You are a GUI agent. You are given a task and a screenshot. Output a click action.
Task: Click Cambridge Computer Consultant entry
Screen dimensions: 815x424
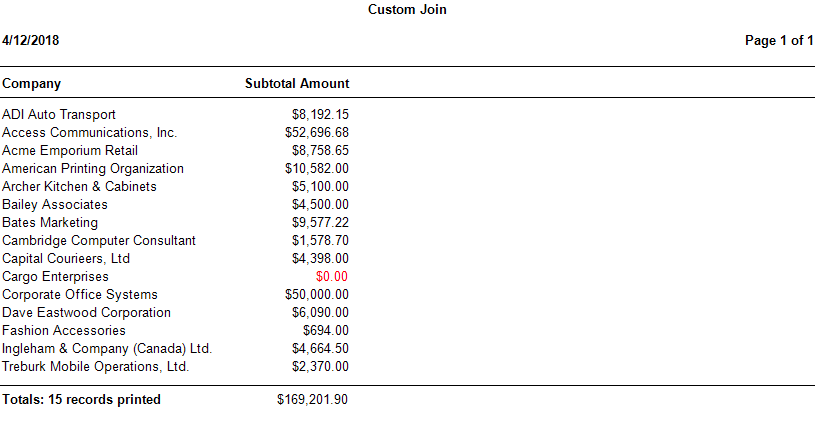[99, 241]
